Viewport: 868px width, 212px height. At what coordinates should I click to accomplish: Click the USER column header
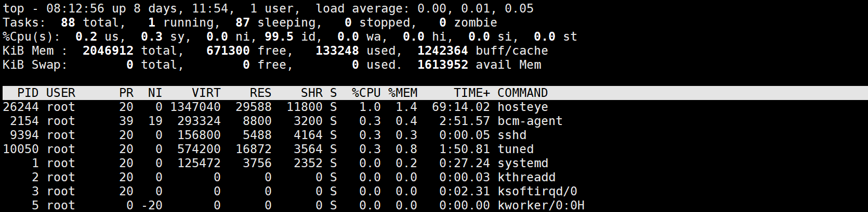click(61, 93)
